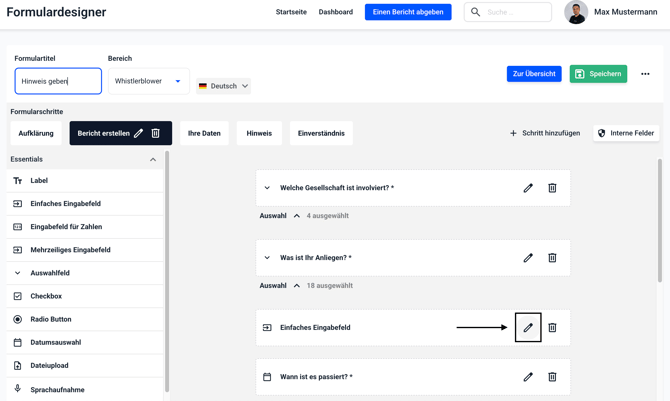The image size is (670, 401).
Task: Click into the Formulartitel input field
Action: pyautogui.click(x=58, y=81)
